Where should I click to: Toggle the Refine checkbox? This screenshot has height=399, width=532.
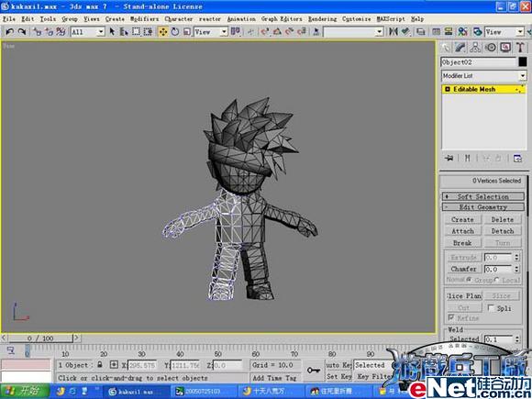pos(451,317)
